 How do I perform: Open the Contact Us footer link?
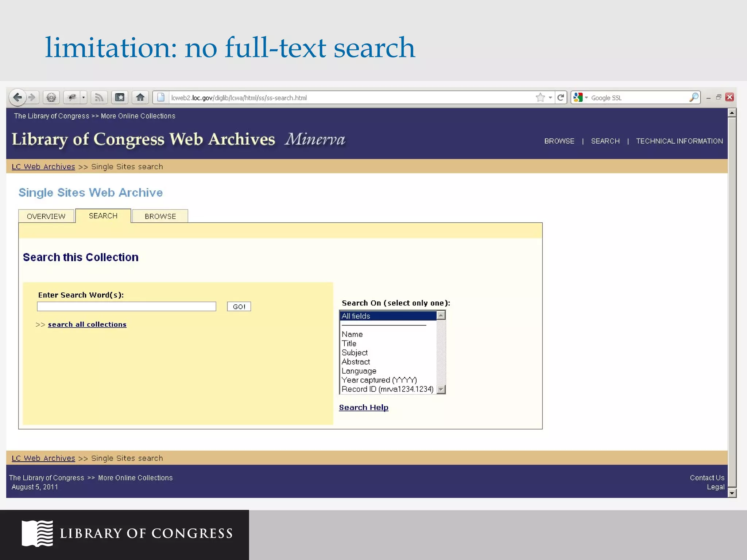[707, 478]
